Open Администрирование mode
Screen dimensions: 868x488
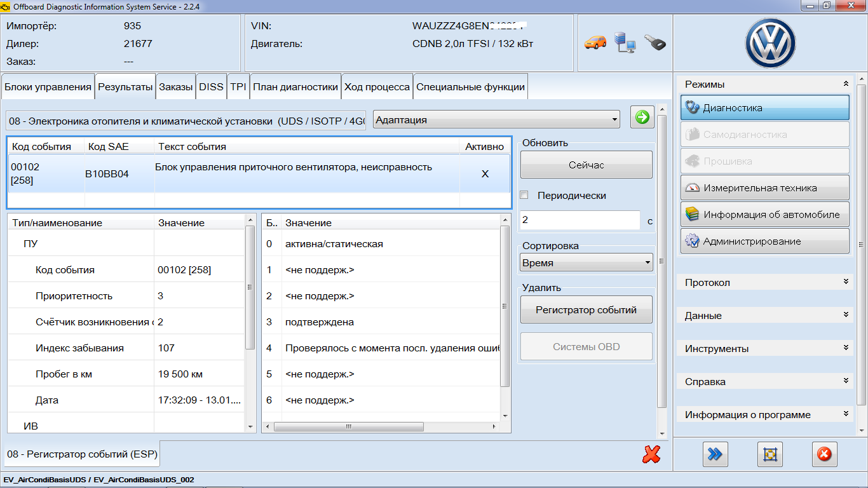(765, 241)
